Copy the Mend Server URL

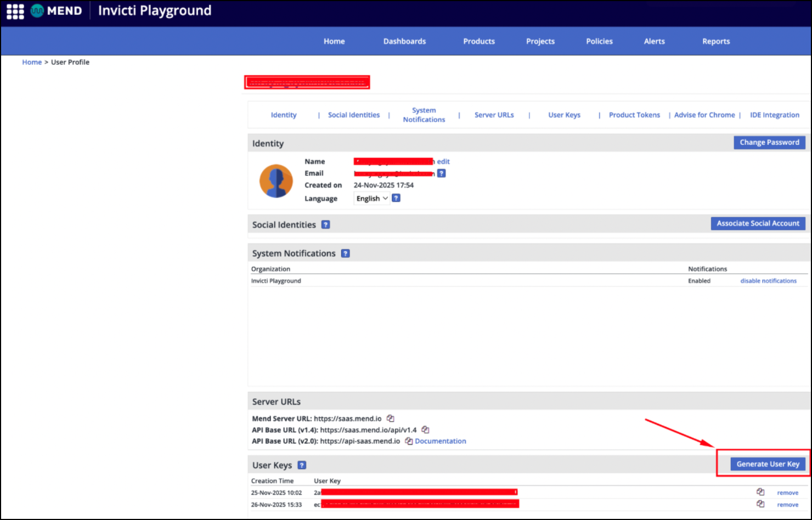(391, 419)
